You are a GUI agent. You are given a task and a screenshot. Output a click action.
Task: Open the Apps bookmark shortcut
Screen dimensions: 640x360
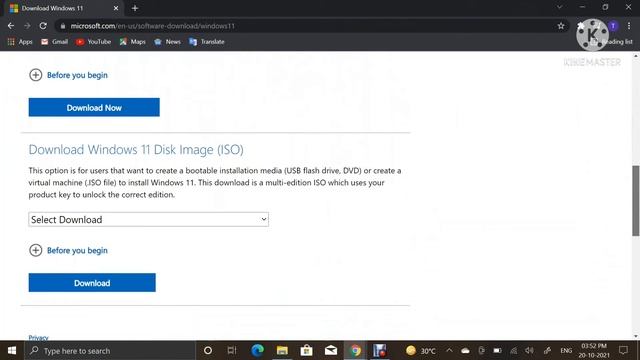(20, 42)
